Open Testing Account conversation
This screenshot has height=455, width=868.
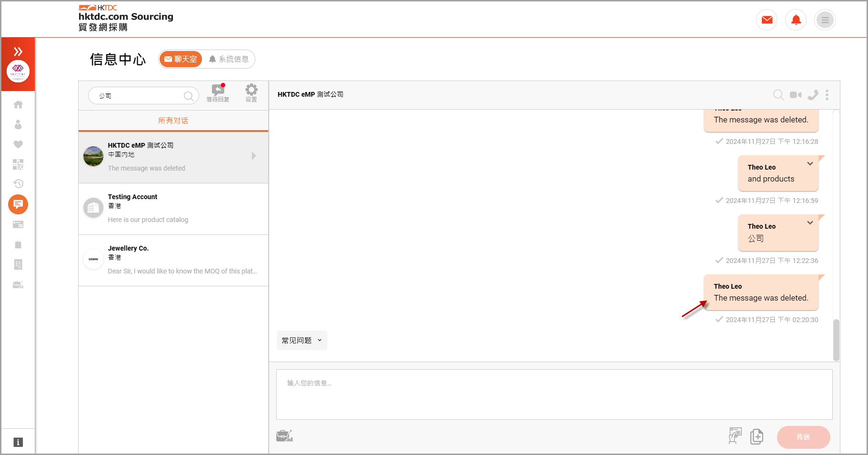[x=173, y=209]
